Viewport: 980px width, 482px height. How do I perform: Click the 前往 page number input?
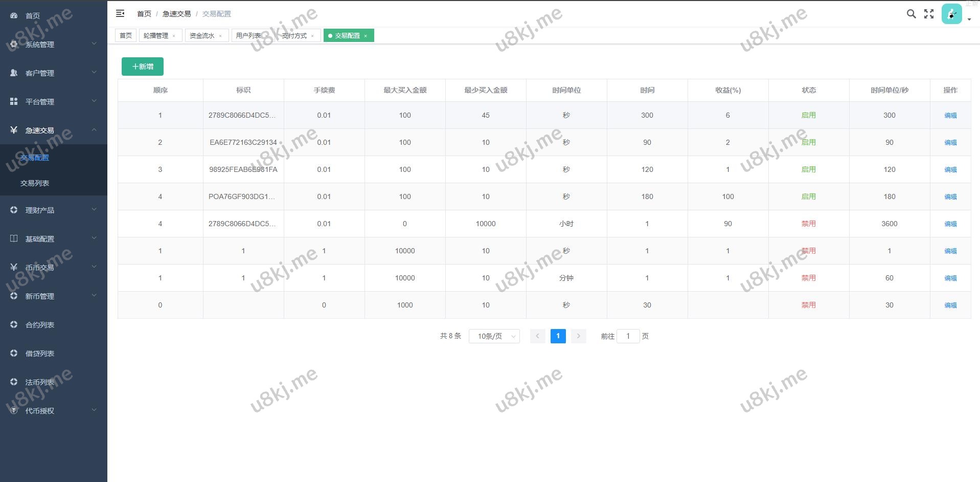pos(628,336)
